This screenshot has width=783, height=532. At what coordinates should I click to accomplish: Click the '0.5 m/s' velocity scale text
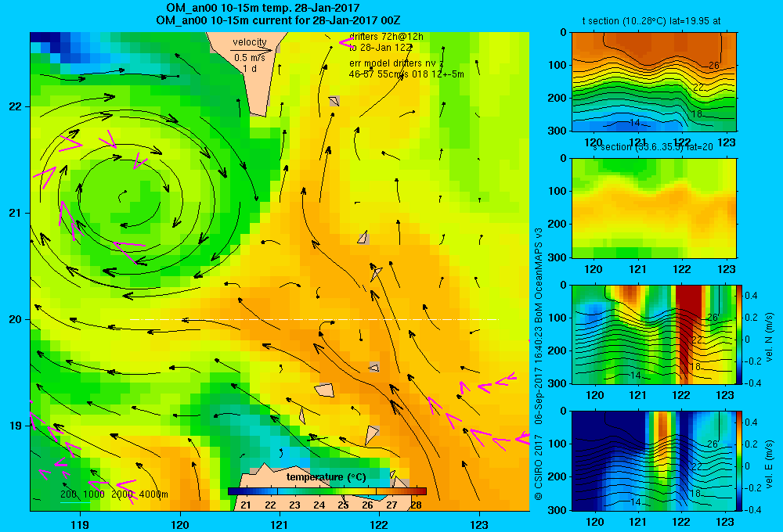point(250,58)
